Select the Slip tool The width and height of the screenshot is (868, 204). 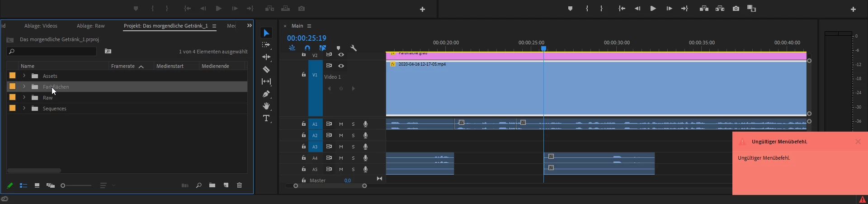coord(266,81)
